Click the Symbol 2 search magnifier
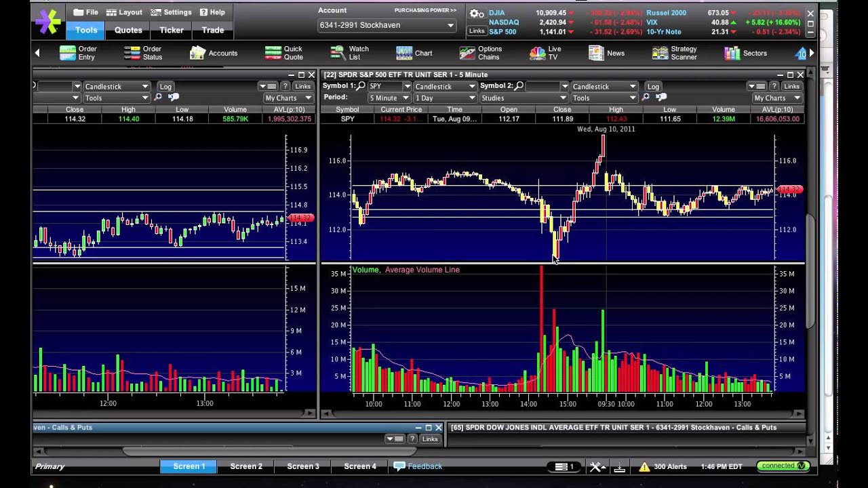This screenshot has width=868, height=488. coord(519,86)
